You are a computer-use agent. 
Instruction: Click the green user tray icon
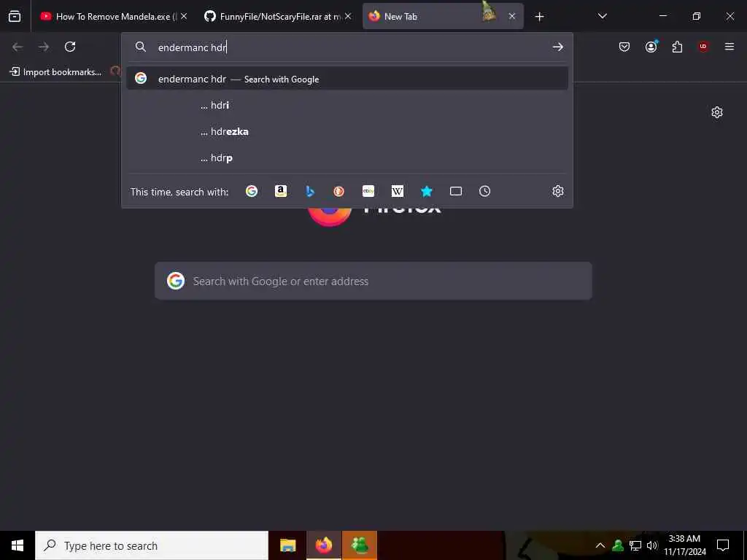618,545
